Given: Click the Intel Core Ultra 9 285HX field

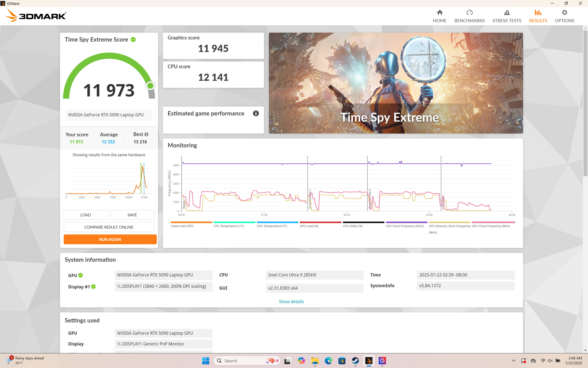Looking at the screenshot, I should pos(314,275).
